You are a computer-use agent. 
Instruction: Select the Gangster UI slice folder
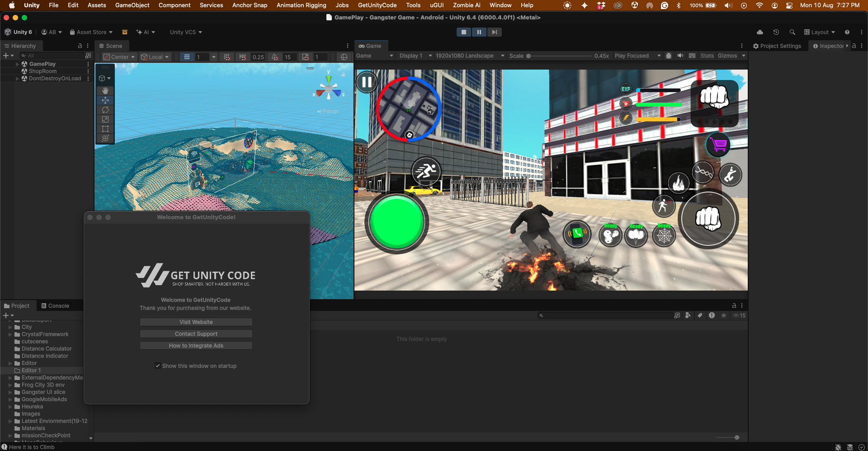43,392
